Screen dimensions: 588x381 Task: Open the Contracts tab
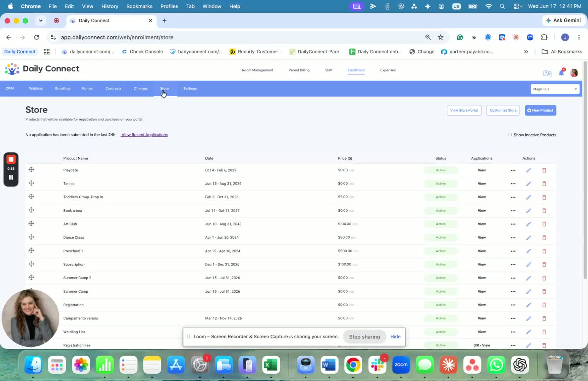tap(113, 88)
